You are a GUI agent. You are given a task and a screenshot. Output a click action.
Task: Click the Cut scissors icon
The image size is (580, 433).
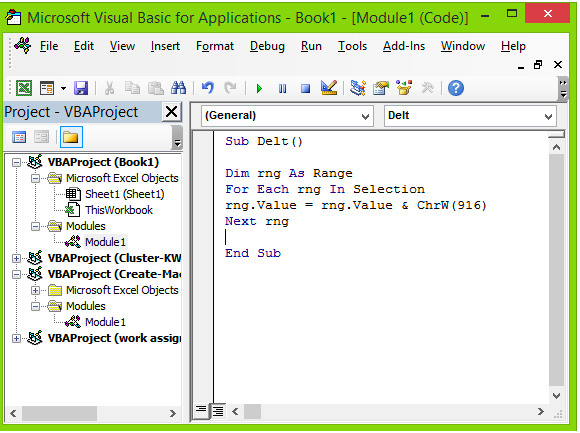(109, 88)
